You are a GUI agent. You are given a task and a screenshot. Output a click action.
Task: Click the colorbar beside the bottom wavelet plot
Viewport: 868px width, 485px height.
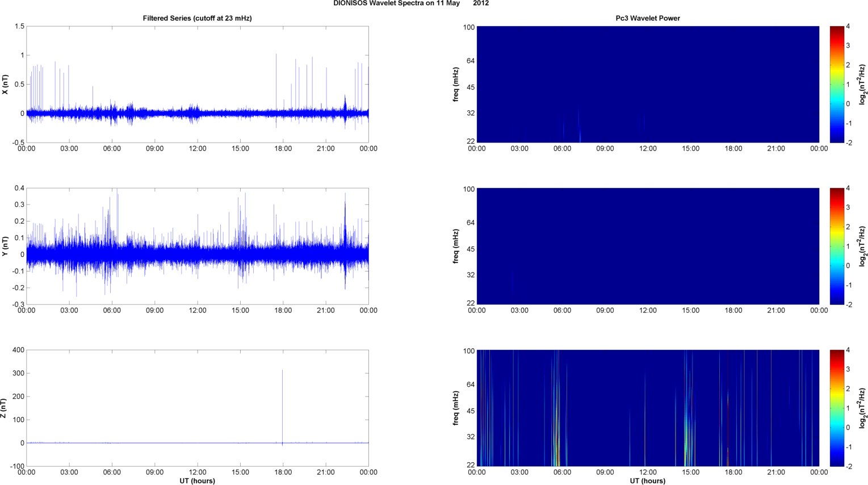pyautogui.click(x=836, y=408)
